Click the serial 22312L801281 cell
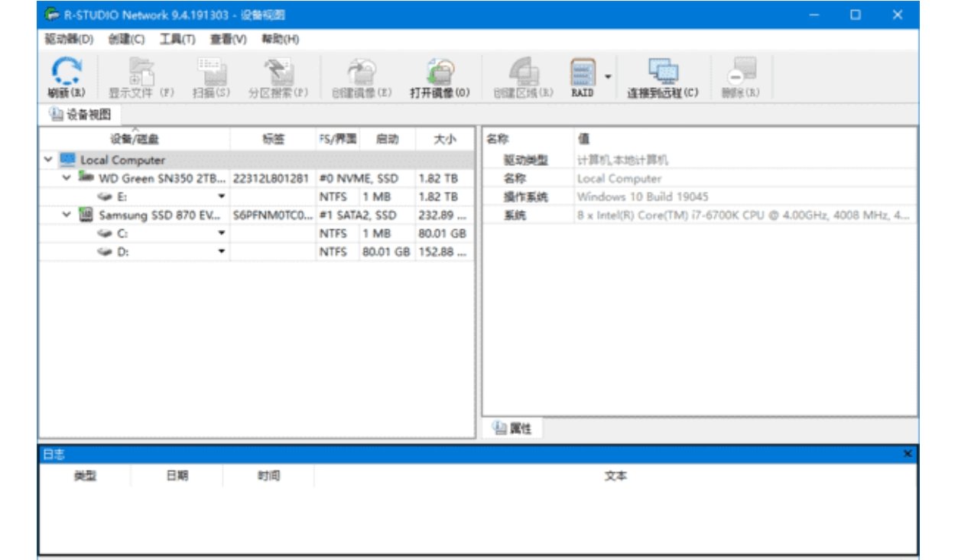 tap(271, 177)
